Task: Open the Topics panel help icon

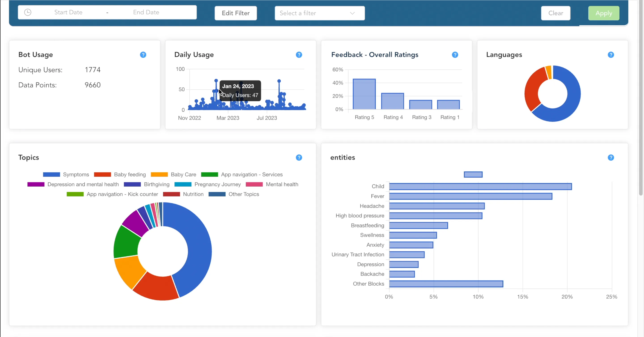Action: tap(299, 157)
